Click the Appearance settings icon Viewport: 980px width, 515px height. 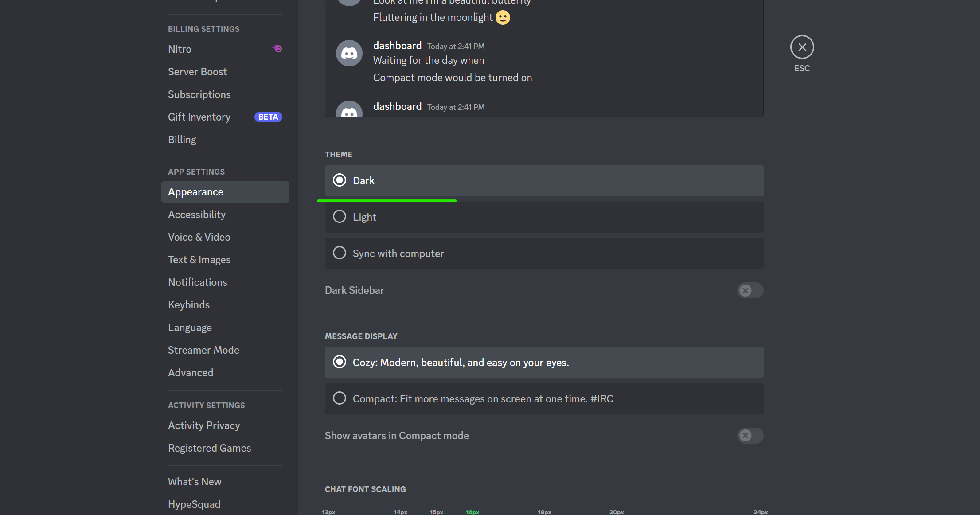(x=195, y=192)
